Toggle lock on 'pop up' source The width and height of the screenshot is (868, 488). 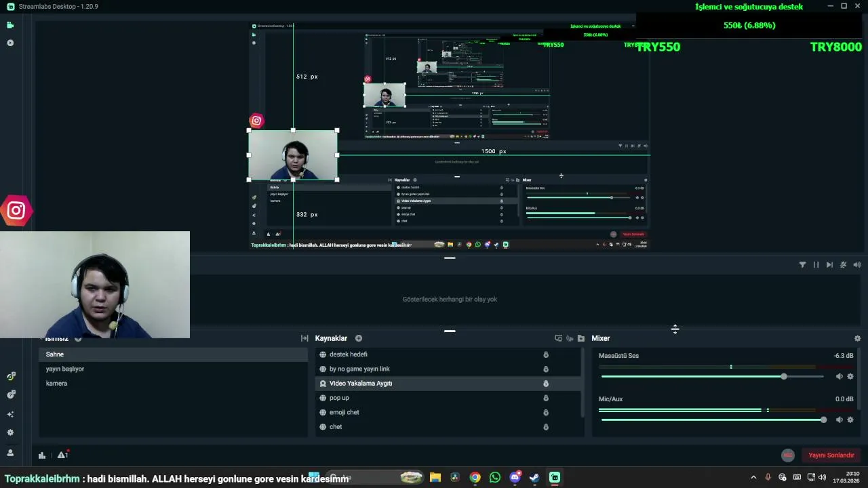[x=546, y=398]
